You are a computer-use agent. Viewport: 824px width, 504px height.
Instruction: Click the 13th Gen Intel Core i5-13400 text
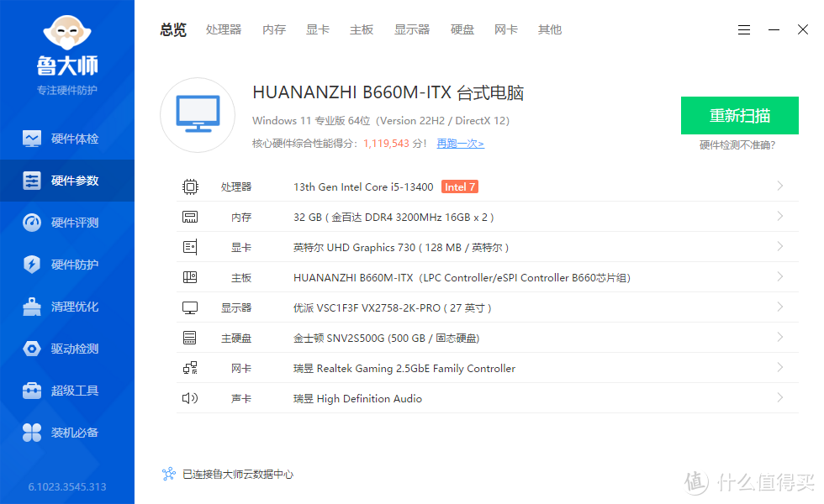click(363, 186)
